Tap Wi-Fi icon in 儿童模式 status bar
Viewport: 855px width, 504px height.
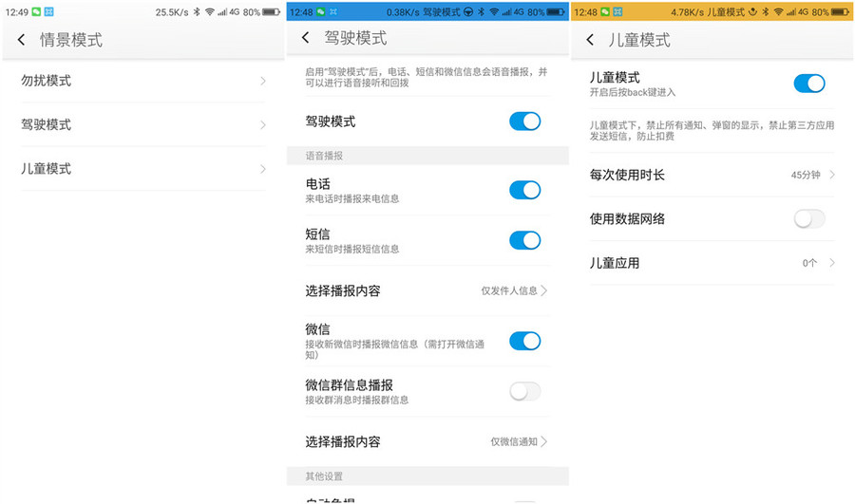(x=778, y=11)
